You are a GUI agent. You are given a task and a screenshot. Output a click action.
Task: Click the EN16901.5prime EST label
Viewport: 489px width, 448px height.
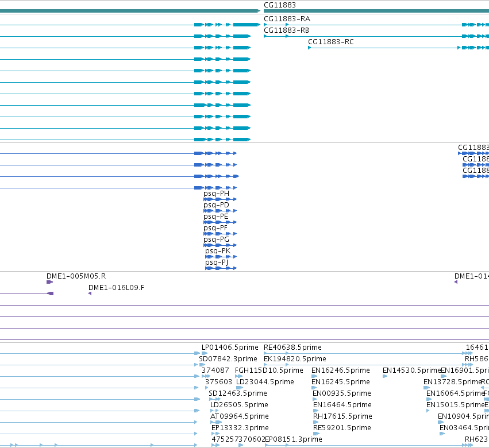pos(465,370)
